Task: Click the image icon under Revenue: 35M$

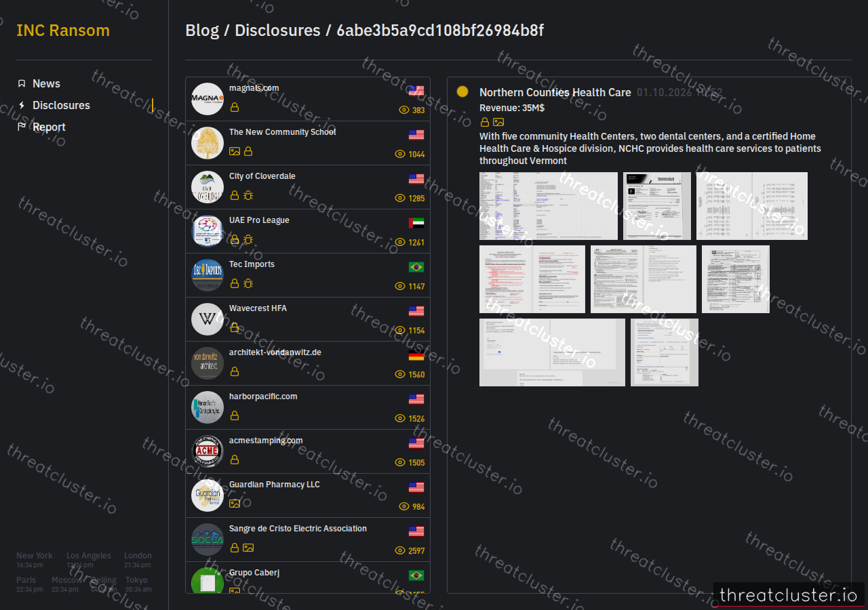Action: click(x=498, y=122)
